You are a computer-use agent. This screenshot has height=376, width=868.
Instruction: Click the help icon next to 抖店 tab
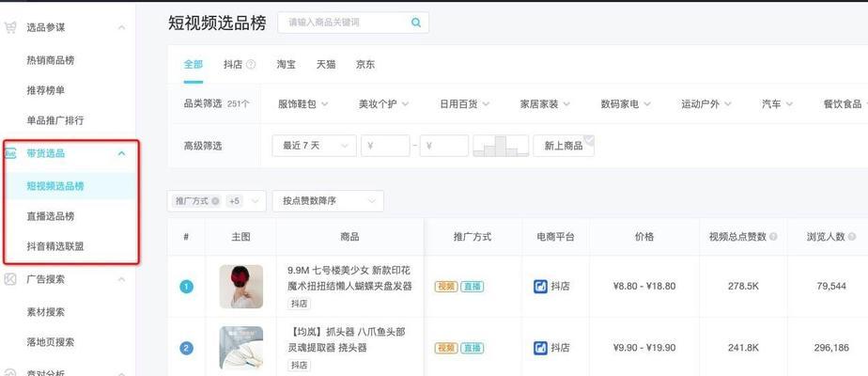pyautogui.click(x=251, y=64)
